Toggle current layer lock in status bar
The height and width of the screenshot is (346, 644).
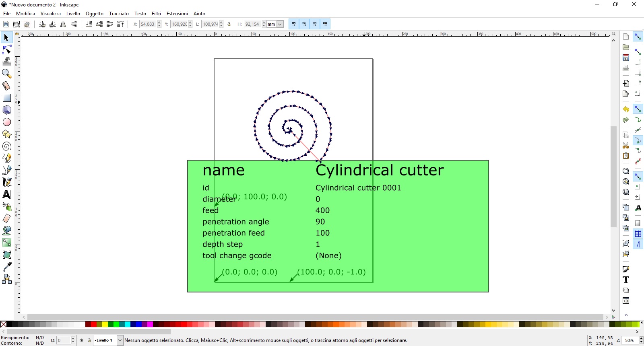[x=89, y=340]
